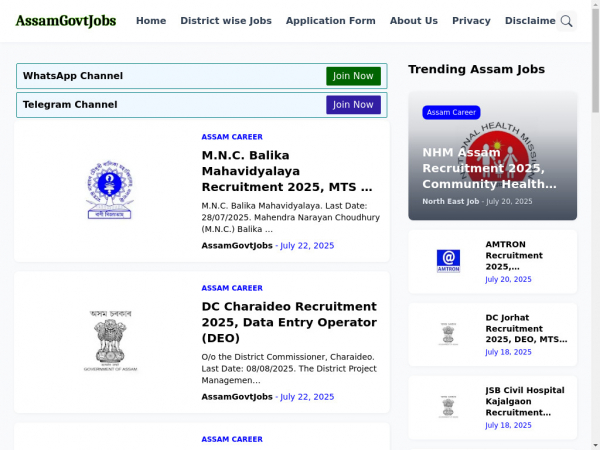Screen dimensions: 600x450
Task: Open DC Charaideo Recruitment 2025 headline
Action: [x=289, y=322]
